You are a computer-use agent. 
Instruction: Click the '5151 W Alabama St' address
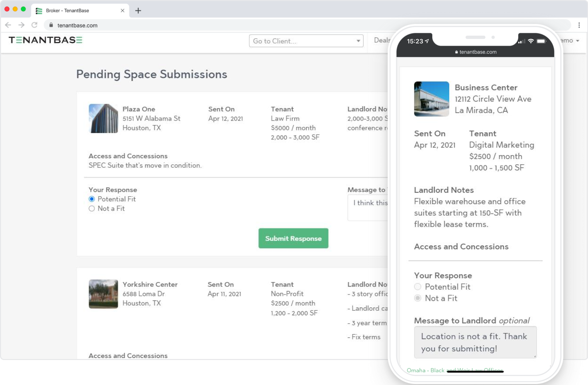tap(151, 118)
